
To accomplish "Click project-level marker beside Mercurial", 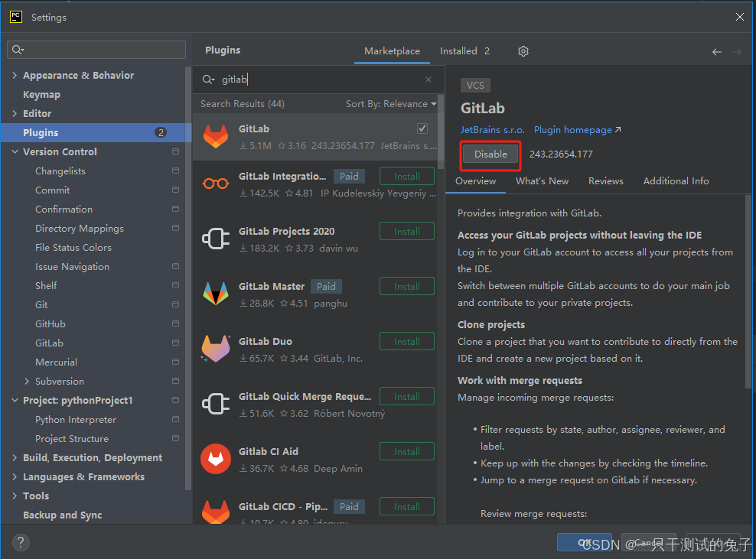I will pos(175,362).
